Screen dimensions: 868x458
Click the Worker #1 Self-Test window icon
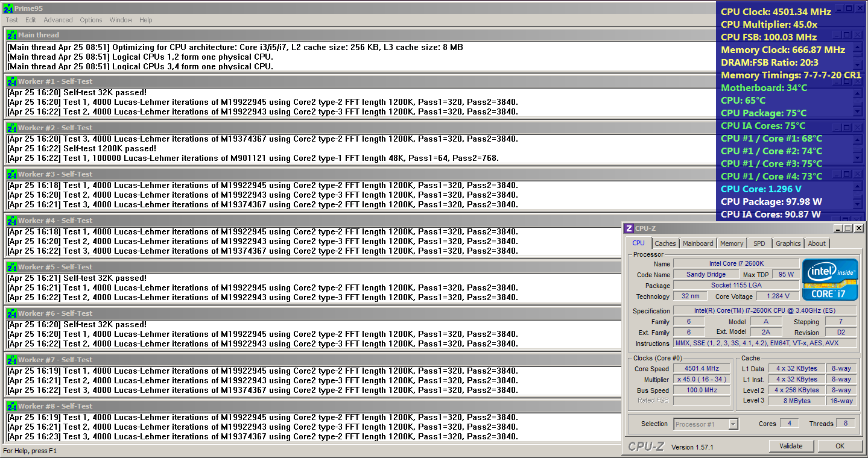(x=11, y=81)
